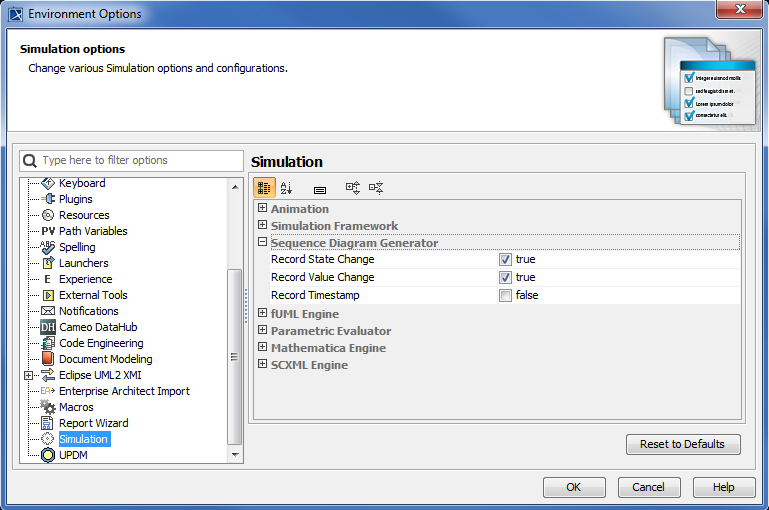Viewport: 769px width, 510px height.
Task: Click the search magnifier icon
Action: 30,161
